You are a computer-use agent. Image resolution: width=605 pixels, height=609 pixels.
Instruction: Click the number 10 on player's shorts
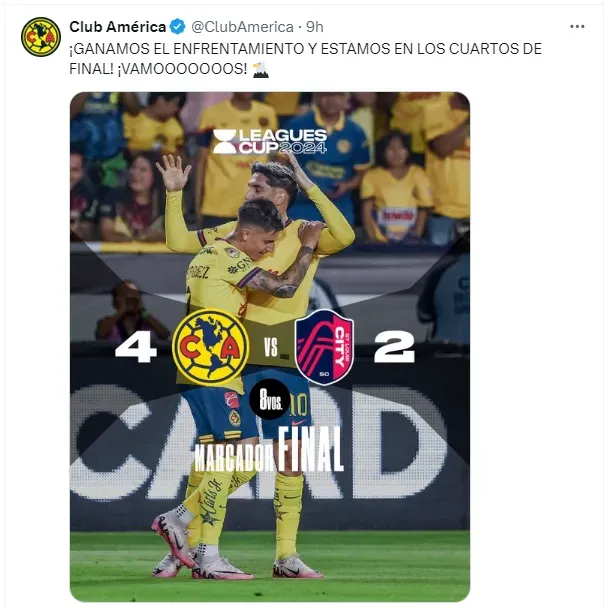(299, 406)
